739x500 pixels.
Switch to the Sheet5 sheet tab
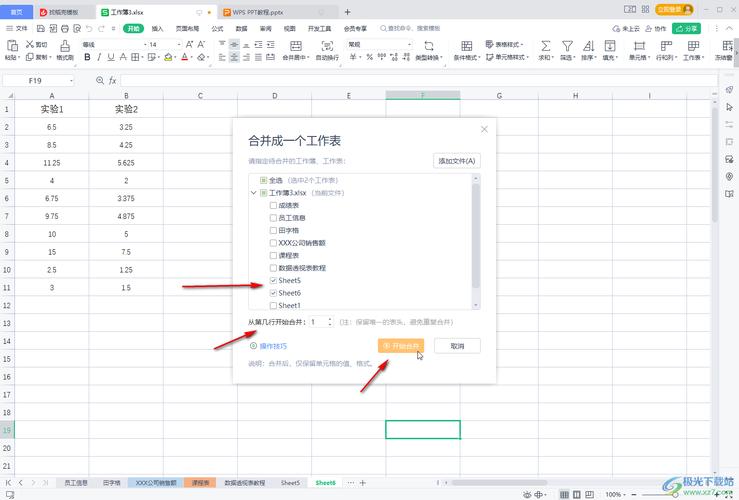coord(290,483)
